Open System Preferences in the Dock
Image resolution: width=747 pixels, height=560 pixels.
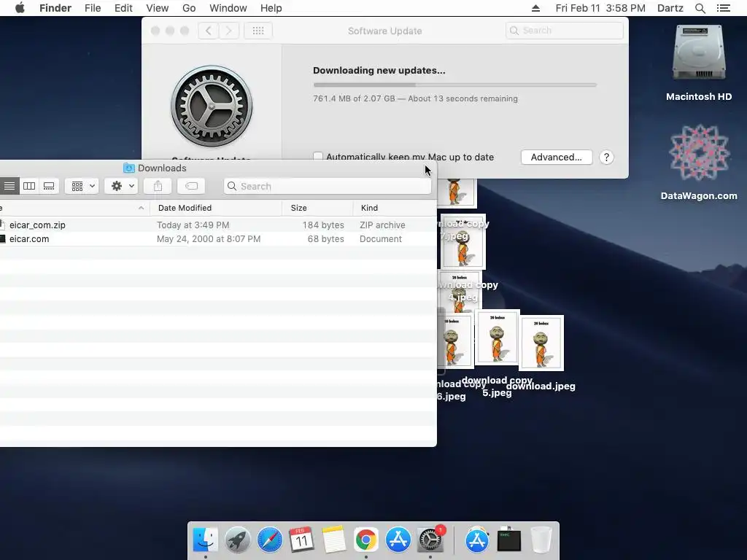click(430, 540)
